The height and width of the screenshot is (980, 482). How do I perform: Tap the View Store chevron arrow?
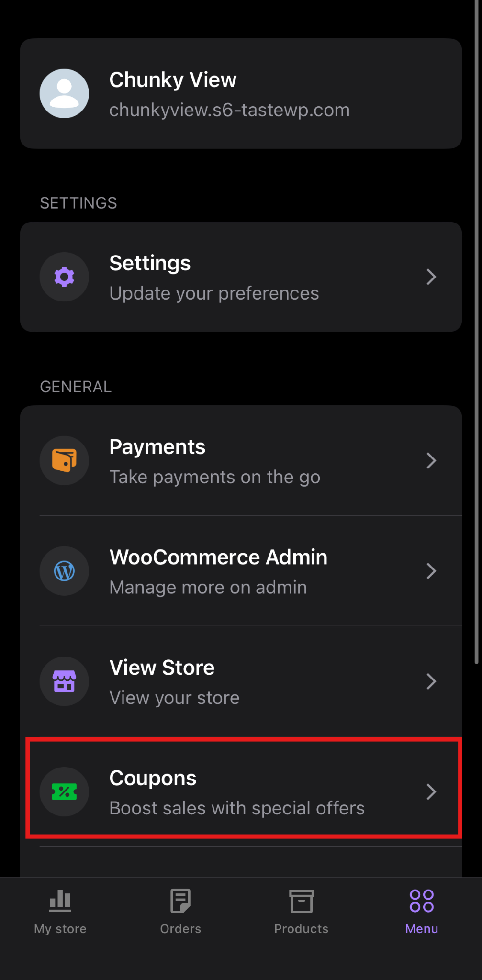[431, 681]
